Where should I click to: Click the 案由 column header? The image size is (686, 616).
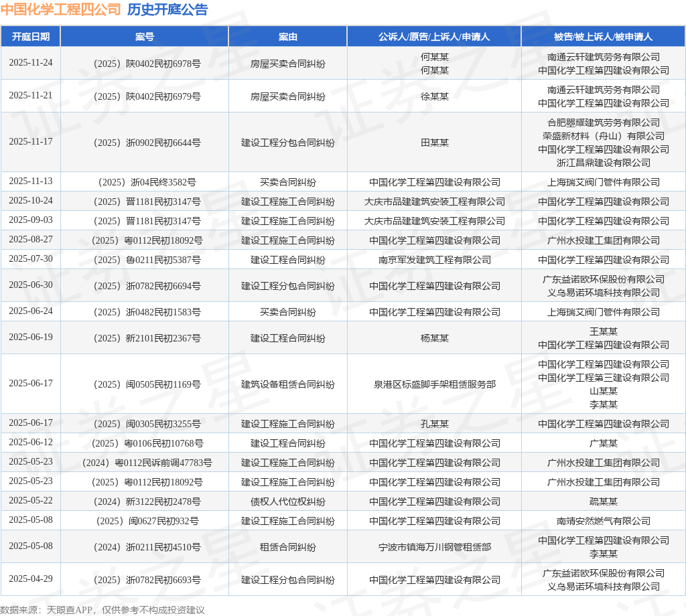pyautogui.click(x=288, y=37)
